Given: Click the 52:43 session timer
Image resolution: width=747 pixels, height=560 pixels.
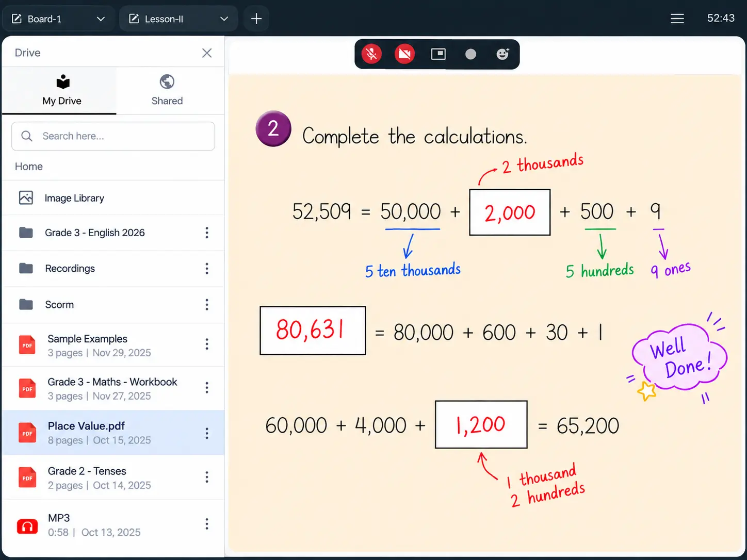Looking at the screenshot, I should [721, 18].
